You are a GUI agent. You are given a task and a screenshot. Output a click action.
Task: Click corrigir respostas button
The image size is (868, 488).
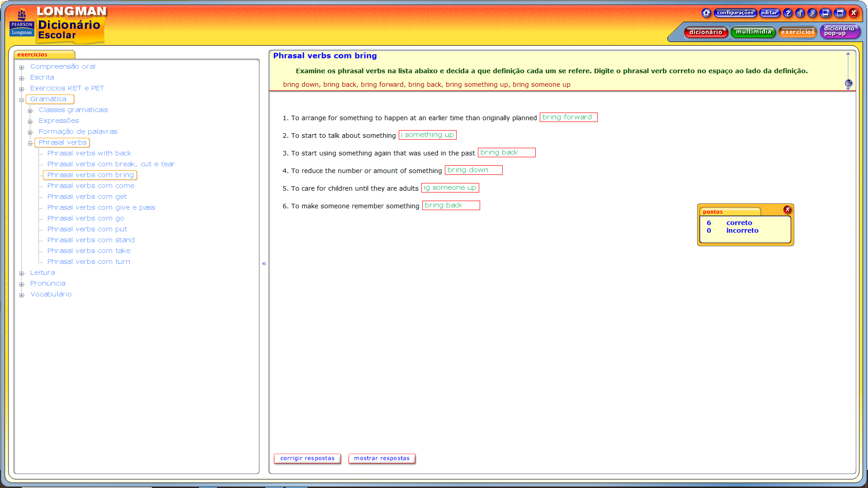point(307,458)
